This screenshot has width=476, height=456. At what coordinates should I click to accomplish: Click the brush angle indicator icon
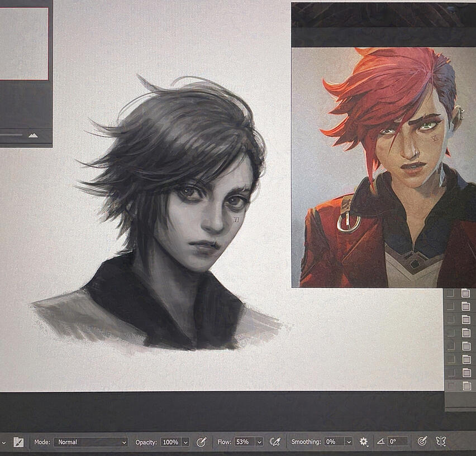click(x=382, y=441)
